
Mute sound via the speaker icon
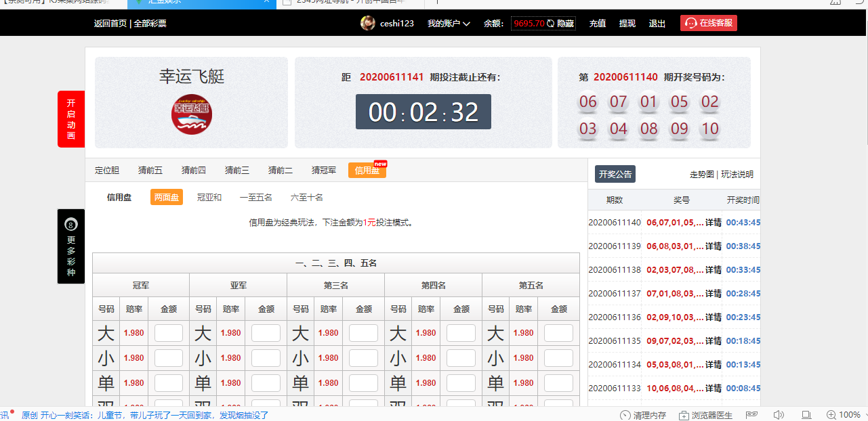[x=779, y=415]
